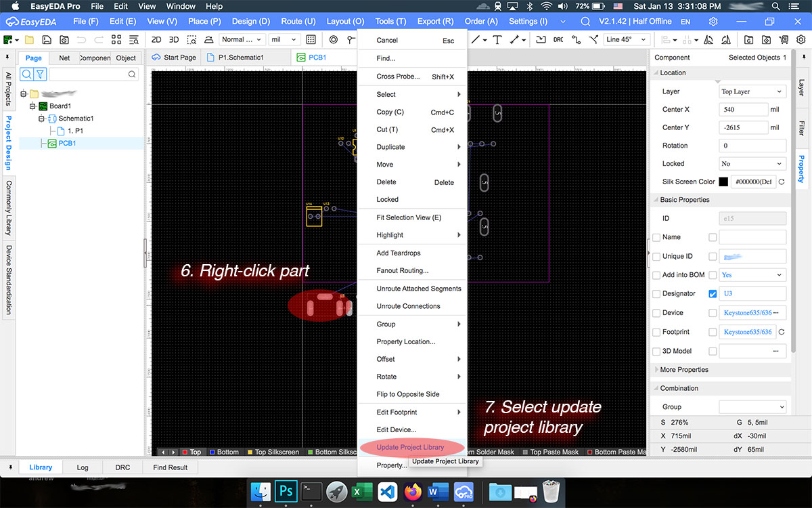Image resolution: width=812 pixels, height=508 pixels.
Task: Open the Layer dropdown showing Top Layer
Action: tap(752, 91)
